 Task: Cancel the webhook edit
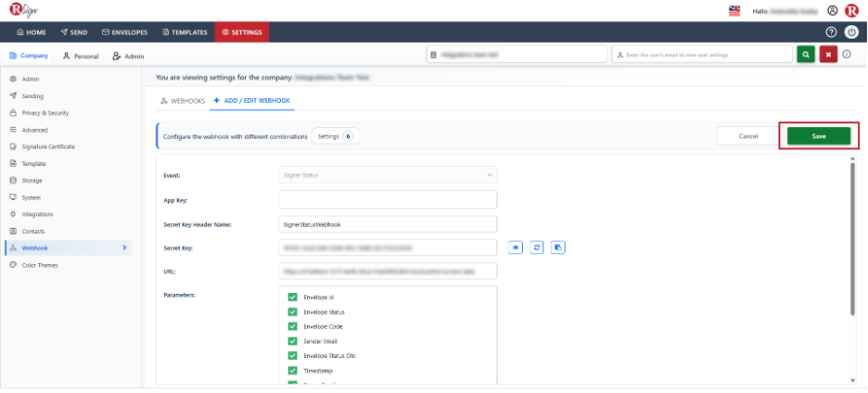coord(747,136)
